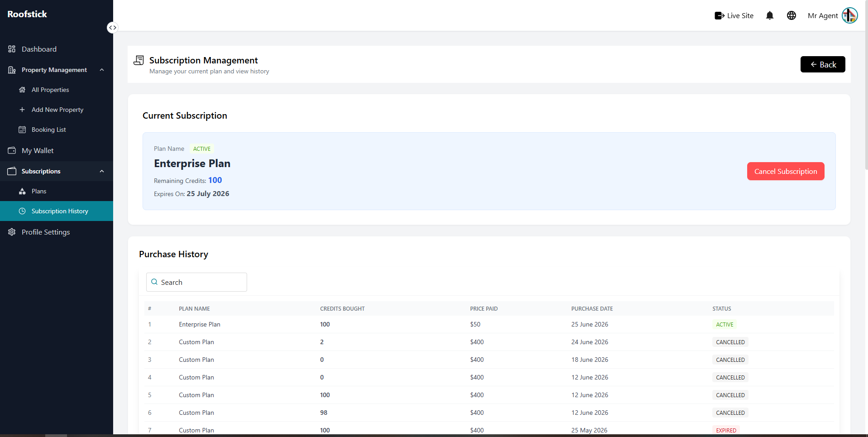Click the 18 June 2026 purchase date
Image resolution: width=868 pixels, height=437 pixels.
click(590, 360)
